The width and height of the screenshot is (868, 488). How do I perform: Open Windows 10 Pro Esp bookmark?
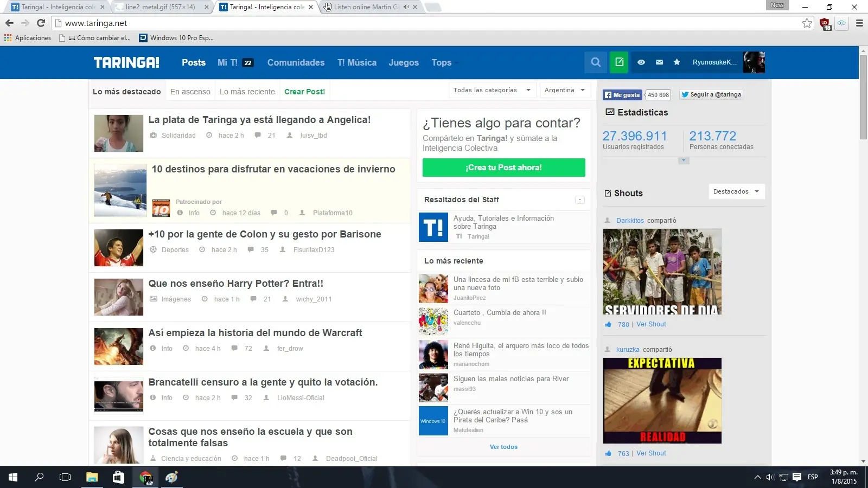pyautogui.click(x=176, y=38)
